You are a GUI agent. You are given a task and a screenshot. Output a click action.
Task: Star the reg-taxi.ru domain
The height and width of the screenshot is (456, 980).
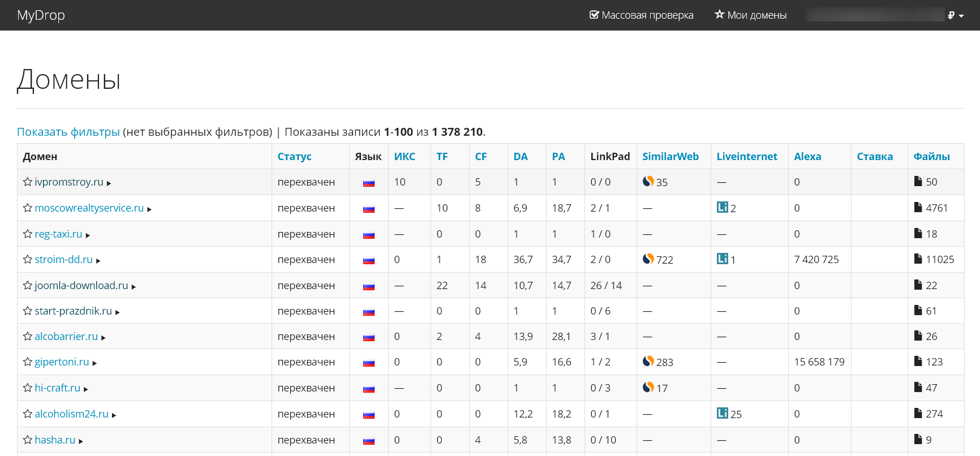(x=27, y=234)
